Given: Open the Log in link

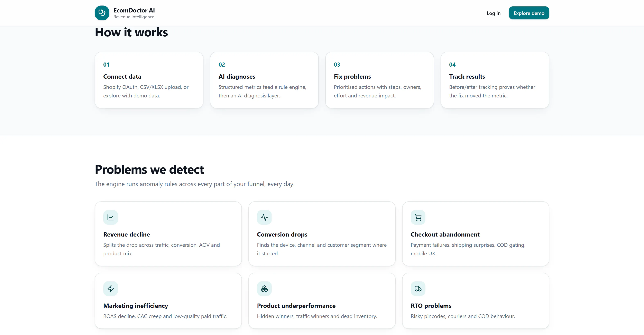Looking at the screenshot, I should coord(494,13).
